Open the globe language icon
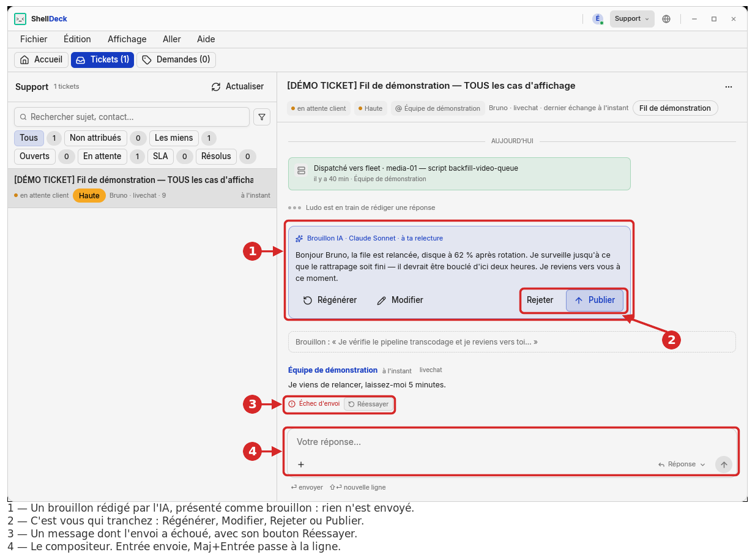The height and width of the screenshot is (560, 755). coord(666,19)
